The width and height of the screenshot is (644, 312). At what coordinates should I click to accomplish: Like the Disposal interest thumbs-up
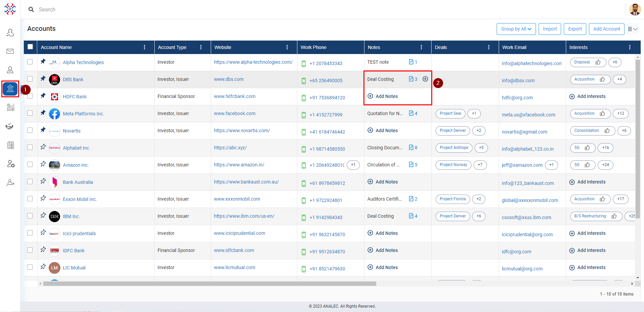coord(598,62)
